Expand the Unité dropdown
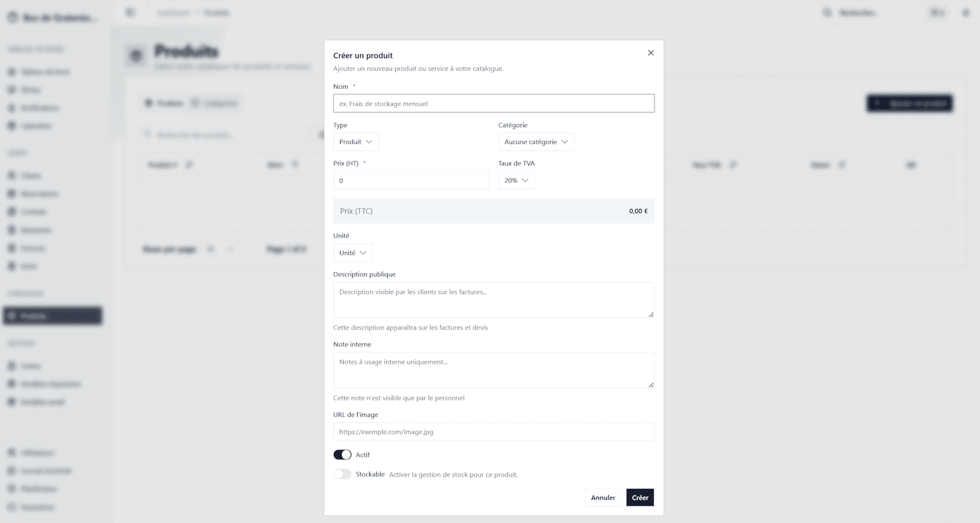The height and width of the screenshot is (523, 980). tap(353, 253)
